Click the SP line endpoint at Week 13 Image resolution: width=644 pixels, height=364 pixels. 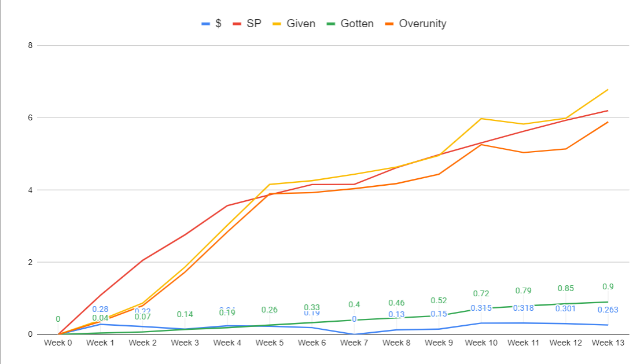click(x=608, y=111)
